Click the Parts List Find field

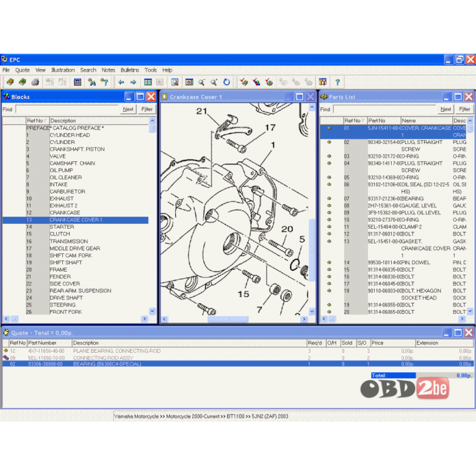click(x=384, y=109)
